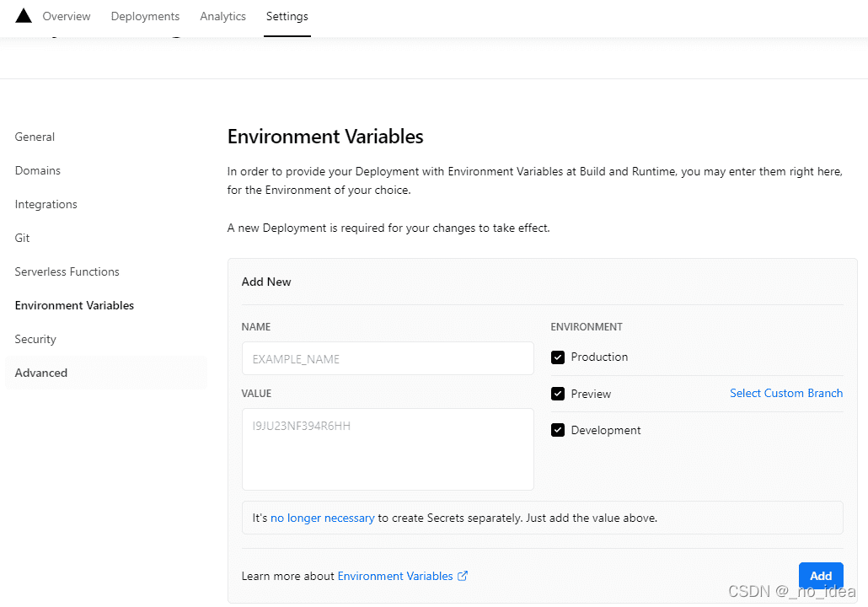Image resolution: width=868 pixels, height=607 pixels.
Task: Open General settings in the sidebar
Action: pos(35,137)
